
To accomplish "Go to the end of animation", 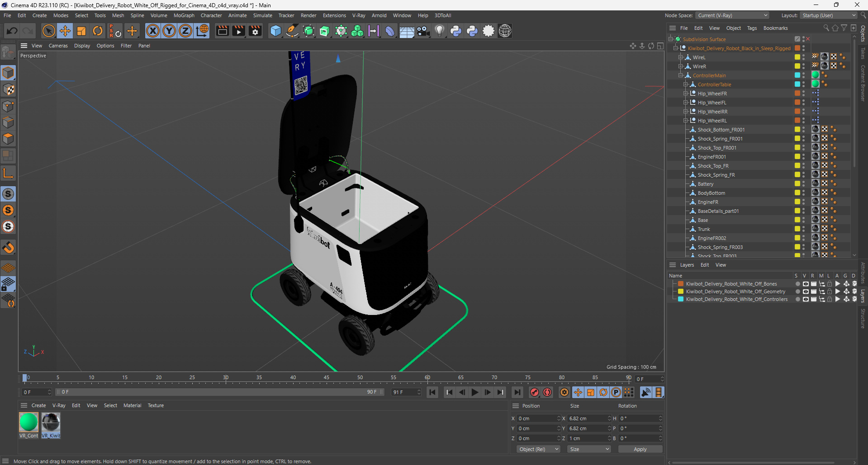I will (517, 392).
